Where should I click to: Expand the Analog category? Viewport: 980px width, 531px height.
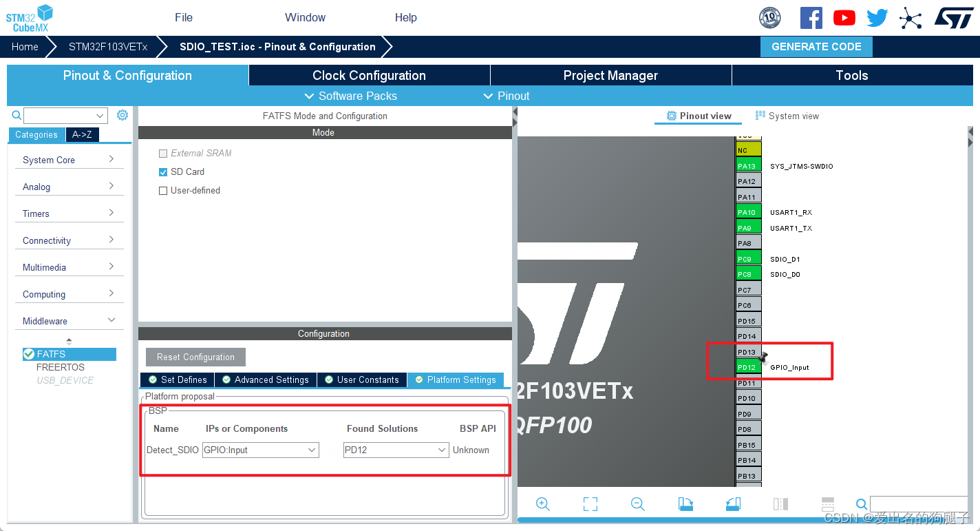pos(69,187)
